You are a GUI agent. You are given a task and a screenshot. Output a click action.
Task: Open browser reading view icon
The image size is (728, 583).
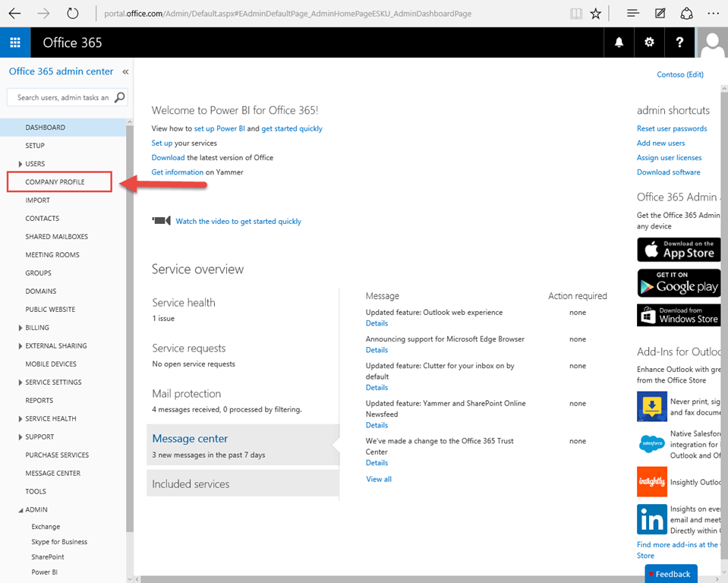[576, 14]
